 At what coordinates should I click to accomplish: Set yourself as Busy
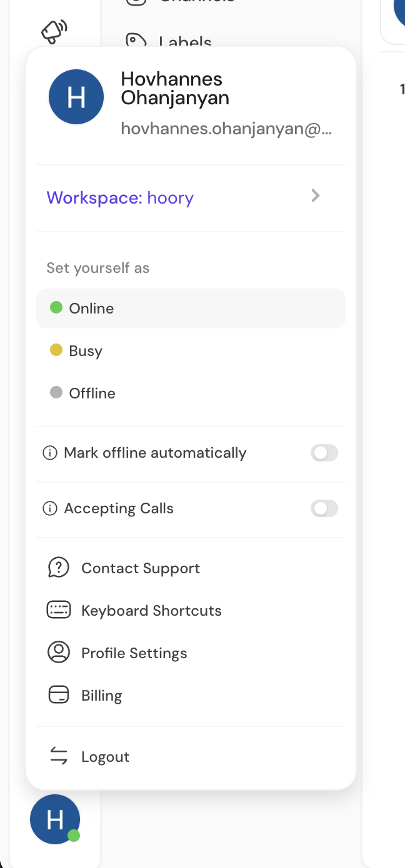[191, 350]
